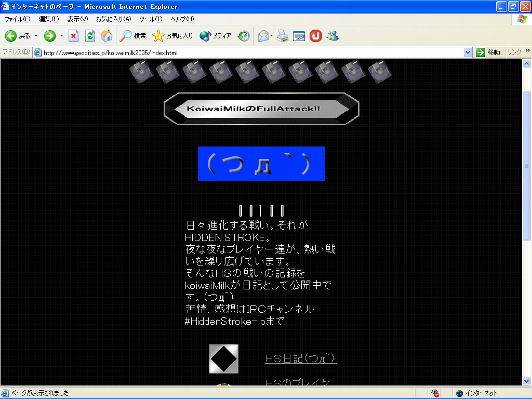Click the address bar URL field

[249, 52]
